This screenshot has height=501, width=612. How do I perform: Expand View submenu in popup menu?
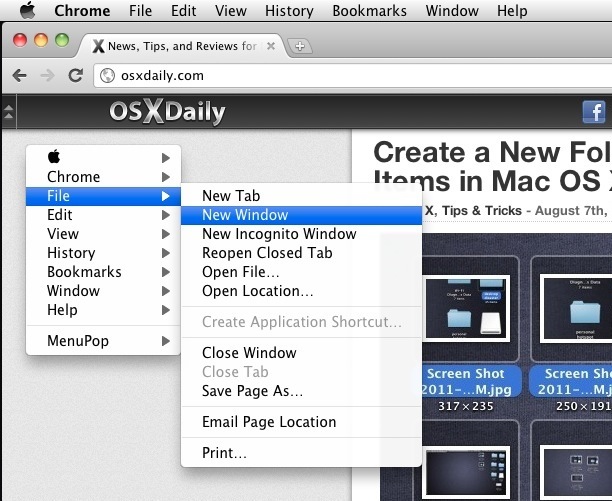tap(103, 234)
